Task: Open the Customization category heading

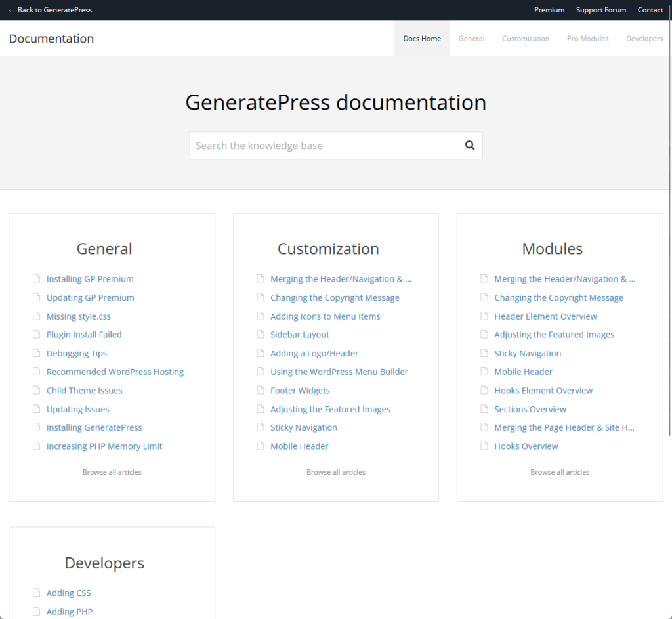Action: pyautogui.click(x=328, y=249)
